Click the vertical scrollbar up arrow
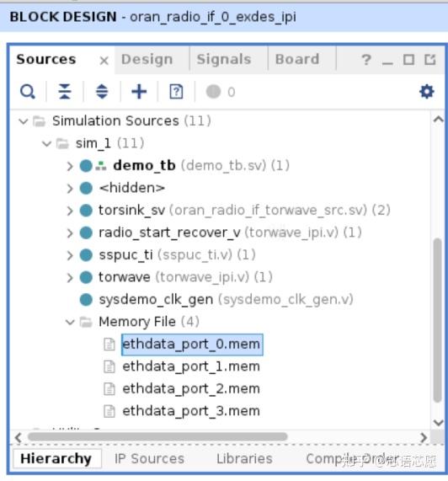Image resolution: width=448 pixels, height=481 pixels. point(438,119)
